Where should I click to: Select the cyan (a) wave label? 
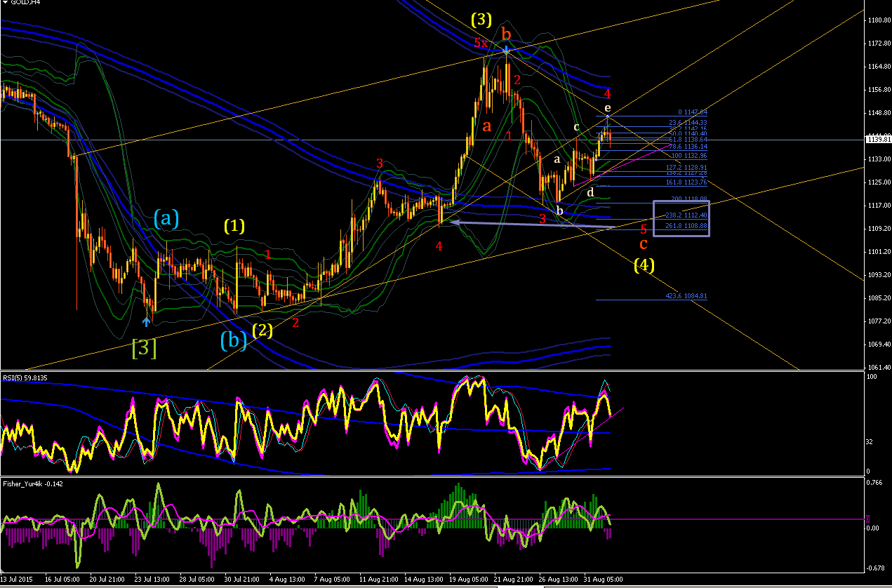click(x=166, y=220)
